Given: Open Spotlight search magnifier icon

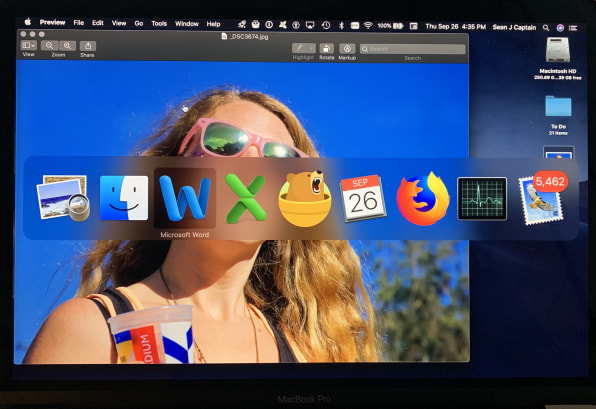Looking at the screenshot, I should (546, 27).
